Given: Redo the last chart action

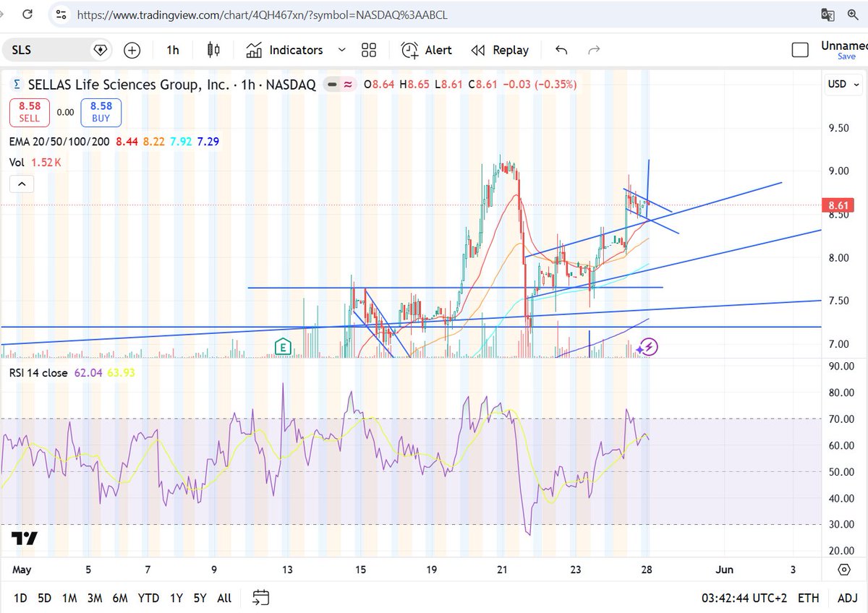Looking at the screenshot, I should pyautogui.click(x=595, y=50).
